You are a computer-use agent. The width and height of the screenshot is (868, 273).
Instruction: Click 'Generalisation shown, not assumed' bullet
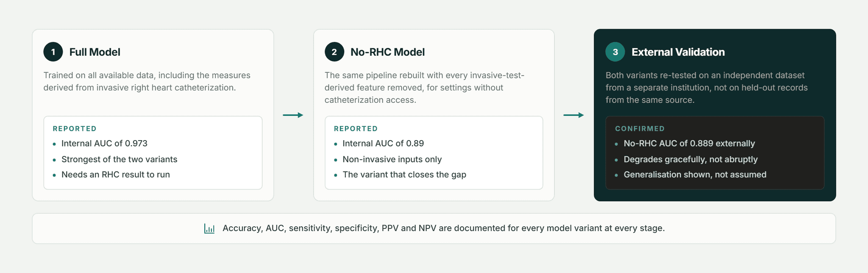[695, 174]
